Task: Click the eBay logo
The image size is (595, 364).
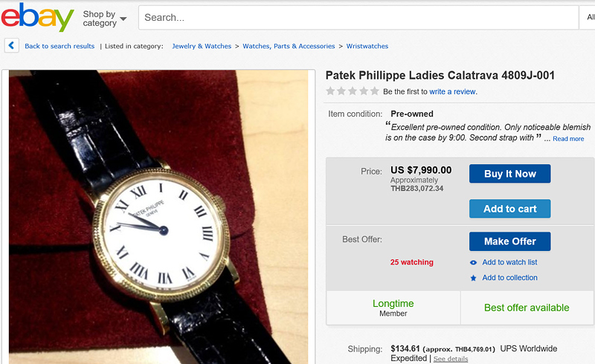Action: (x=37, y=17)
